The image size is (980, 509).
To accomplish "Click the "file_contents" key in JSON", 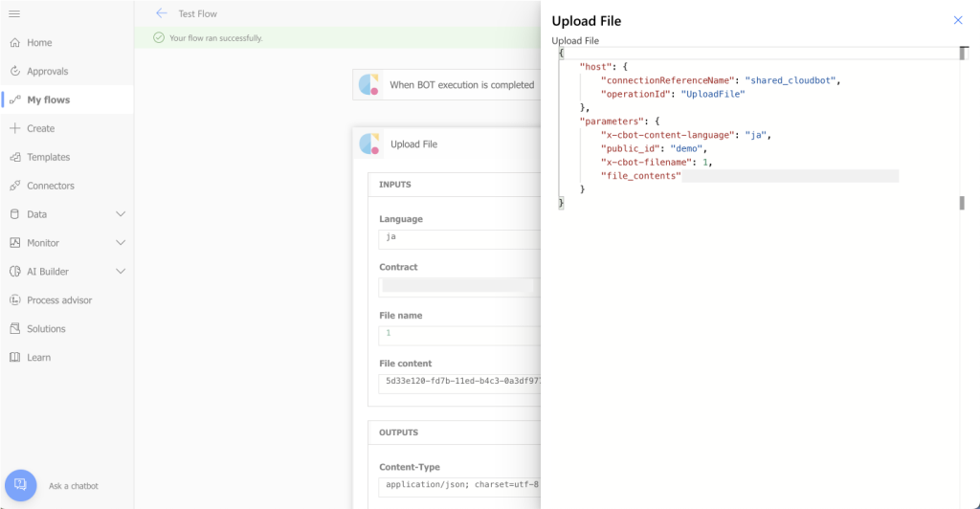I will pyautogui.click(x=640, y=176).
